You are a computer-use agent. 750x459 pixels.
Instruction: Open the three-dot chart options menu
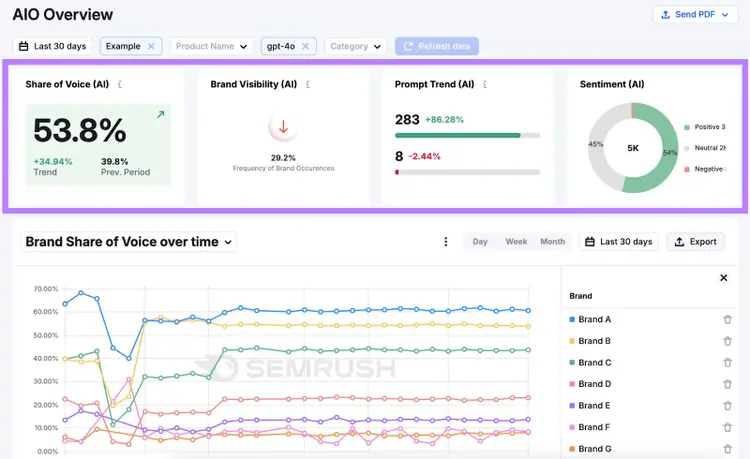point(446,242)
